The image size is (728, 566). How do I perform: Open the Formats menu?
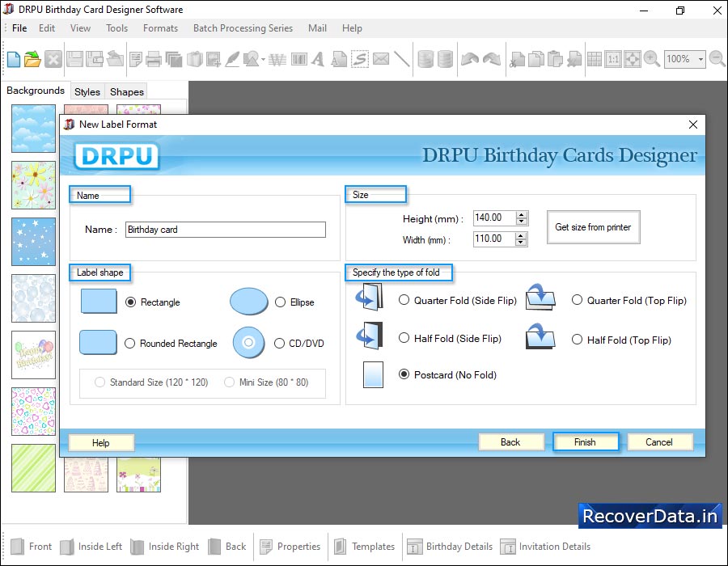coord(160,28)
